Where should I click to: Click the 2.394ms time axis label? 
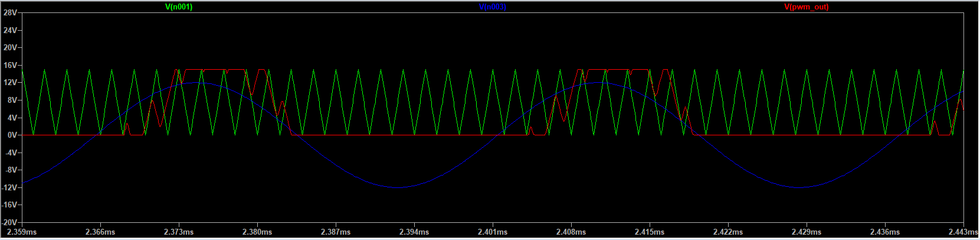pyautogui.click(x=414, y=232)
